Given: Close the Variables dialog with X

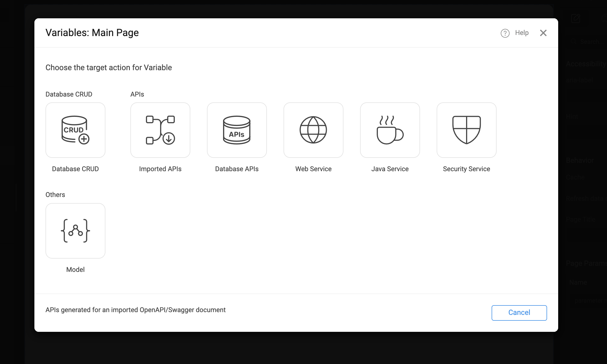Looking at the screenshot, I should (543, 33).
